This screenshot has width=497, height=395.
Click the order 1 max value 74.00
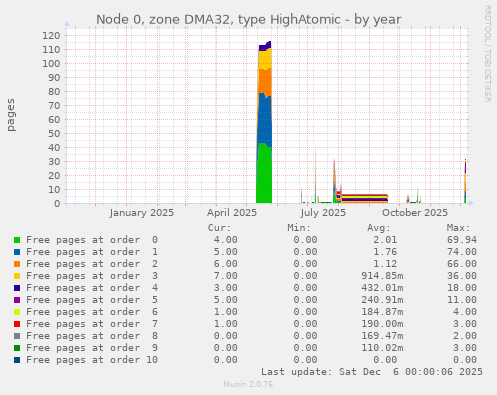coord(462,252)
